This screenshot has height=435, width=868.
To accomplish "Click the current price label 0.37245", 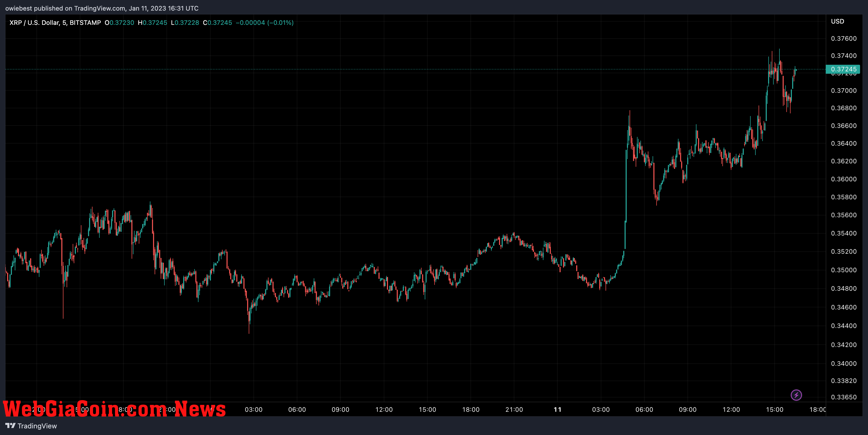I will tap(843, 69).
